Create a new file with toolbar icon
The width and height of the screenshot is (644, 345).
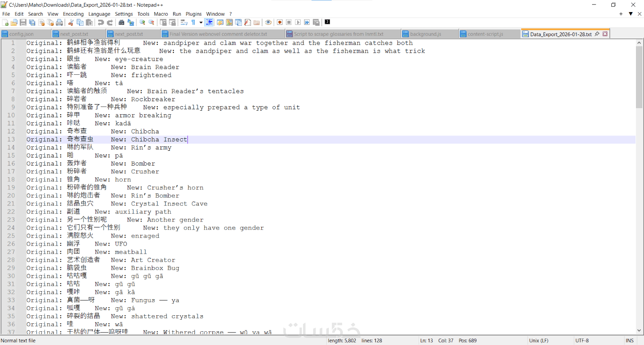(5, 23)
